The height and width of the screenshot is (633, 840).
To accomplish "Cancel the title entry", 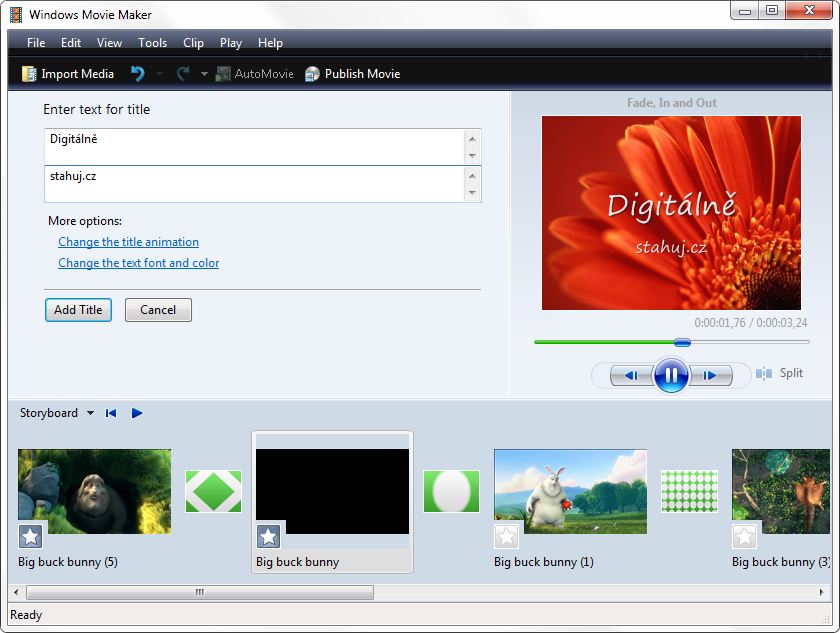I will click(x=158, y=310).
